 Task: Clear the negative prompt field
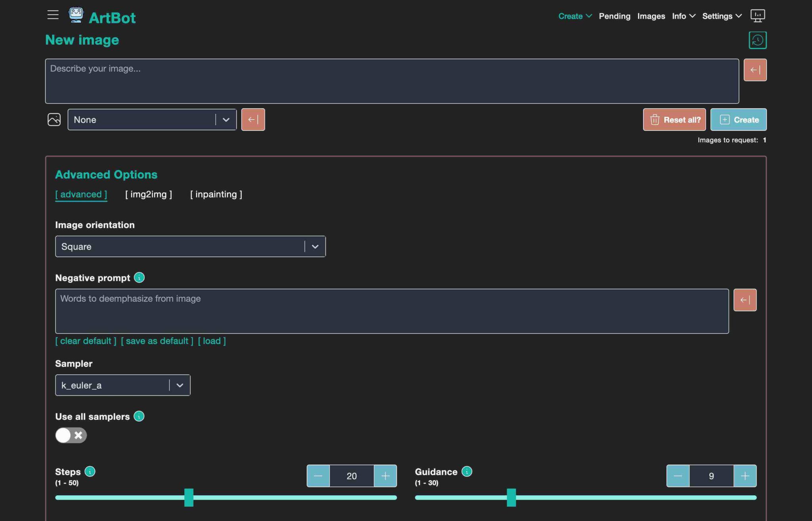pos(745,300)
